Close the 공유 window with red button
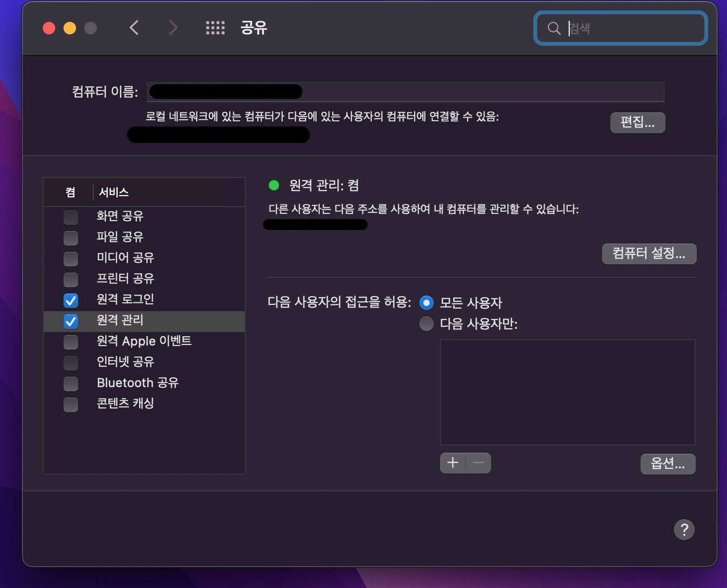Screen dimensions: 727x588 [49, 28]
